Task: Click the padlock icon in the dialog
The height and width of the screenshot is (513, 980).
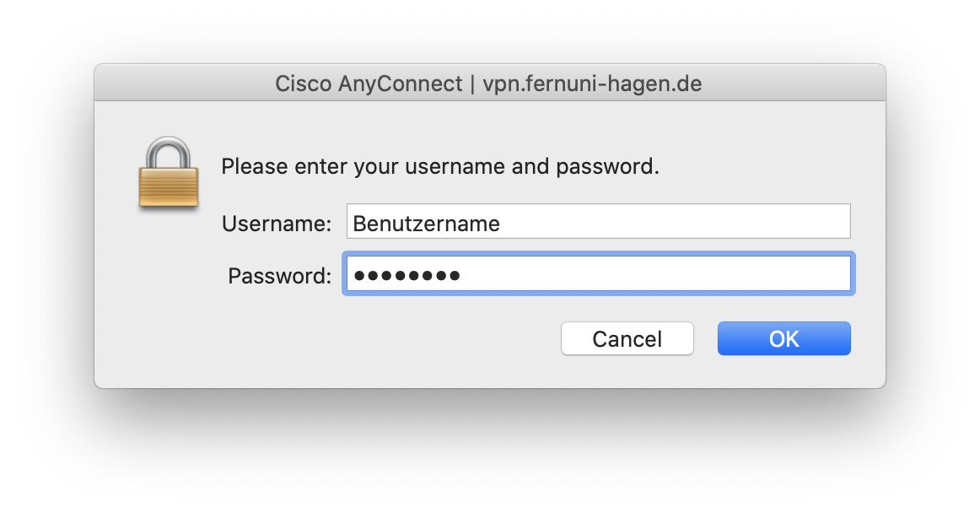Action: pyautogui.click(x=169, y=174)
